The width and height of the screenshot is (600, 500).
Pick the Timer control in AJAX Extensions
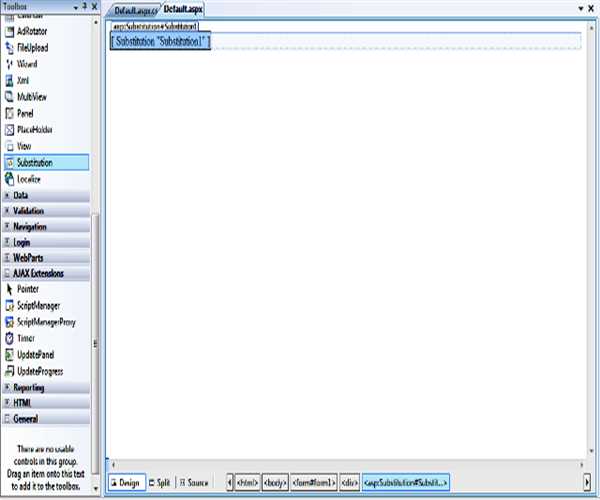click(26, 338)
